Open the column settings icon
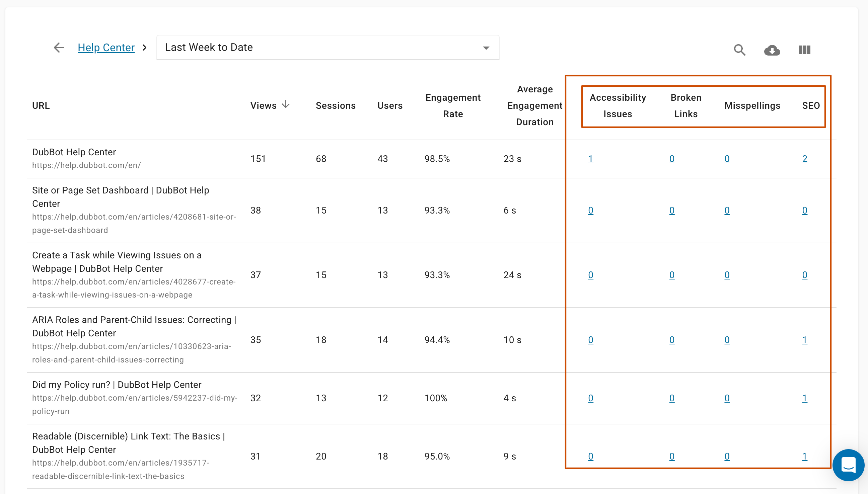This screenshot has width=868, height=494. coord(804,50)
